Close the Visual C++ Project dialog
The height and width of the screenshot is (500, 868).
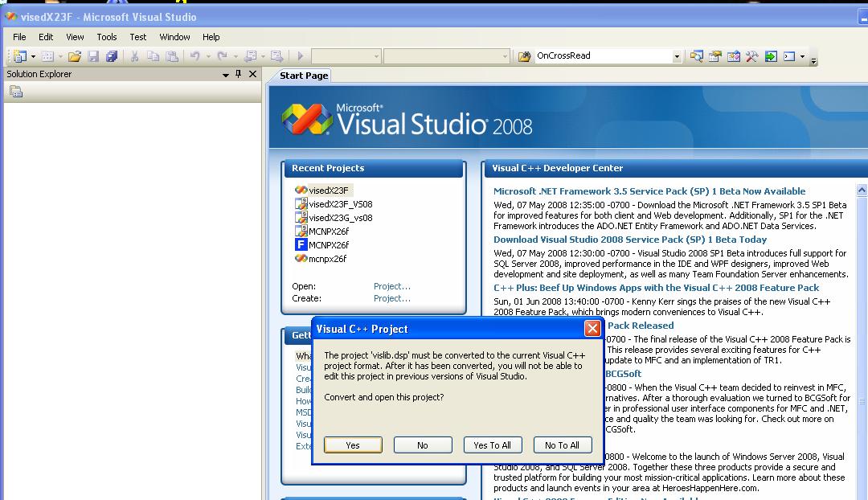pyautogui.click(x=592, y=329)
